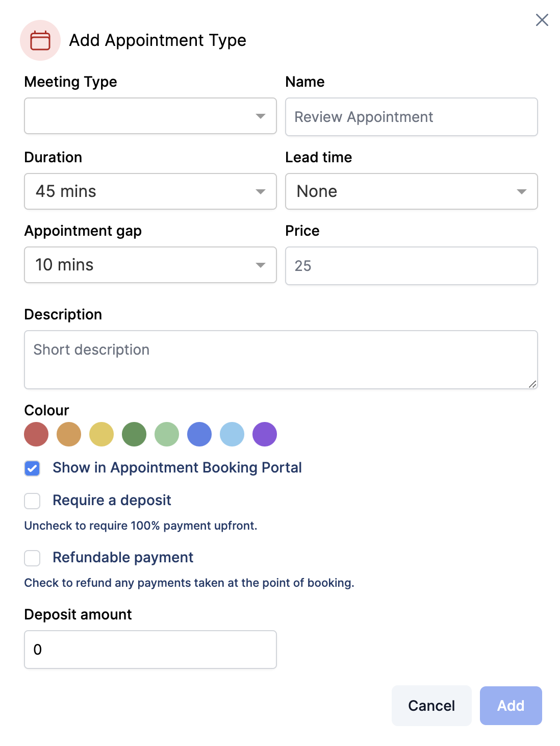The height and width of the screenshot is (746, 560).
Task: Enable the Require a deposit checkbox
Action: 32,501
